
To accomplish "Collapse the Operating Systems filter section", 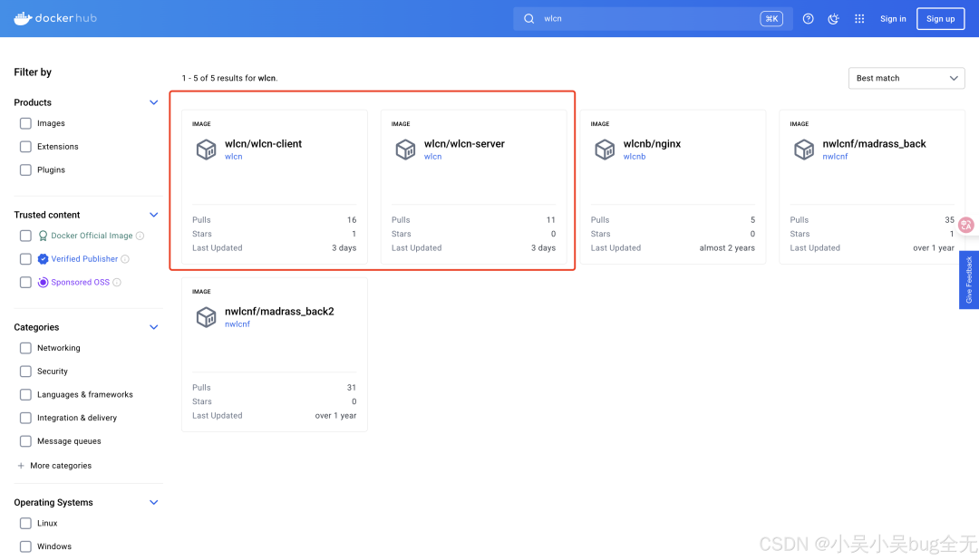I will tap(153, 503).
